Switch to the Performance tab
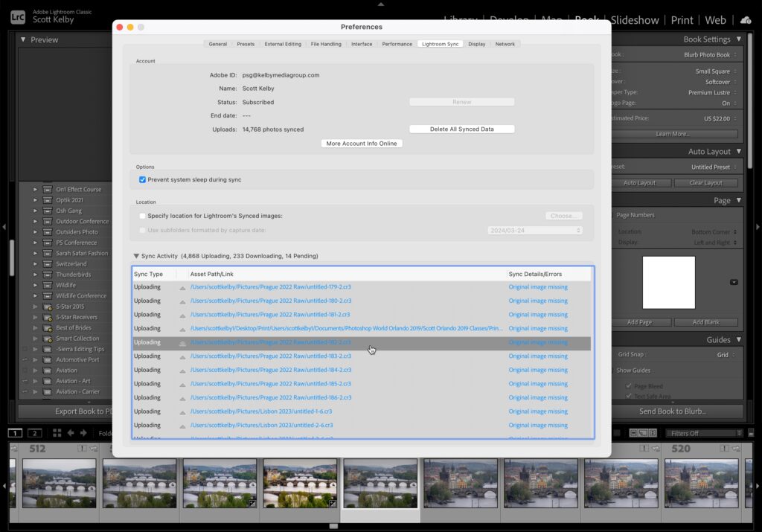This screenshot has height=532, width=762. [x=397, y=44]
